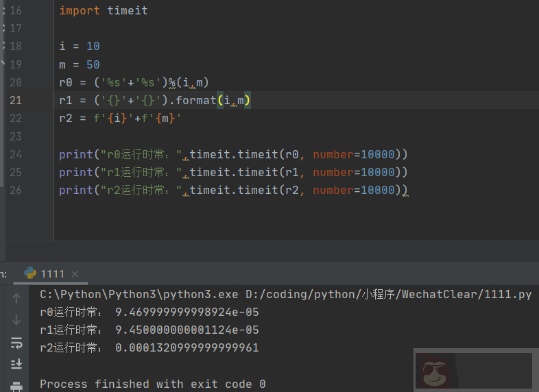Click 'print' on line 24
539x392 pixels.
[76, 155]
